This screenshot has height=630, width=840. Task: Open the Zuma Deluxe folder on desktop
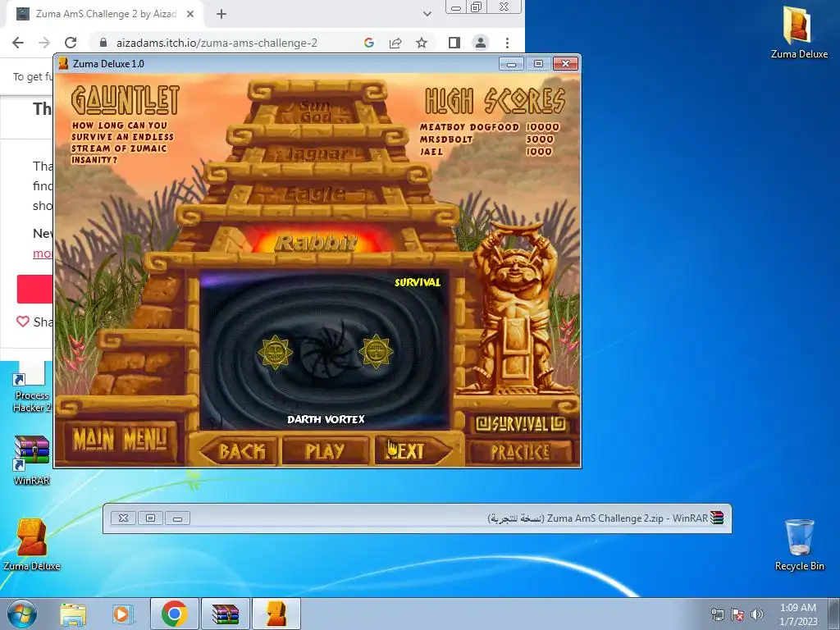[799, 32]
